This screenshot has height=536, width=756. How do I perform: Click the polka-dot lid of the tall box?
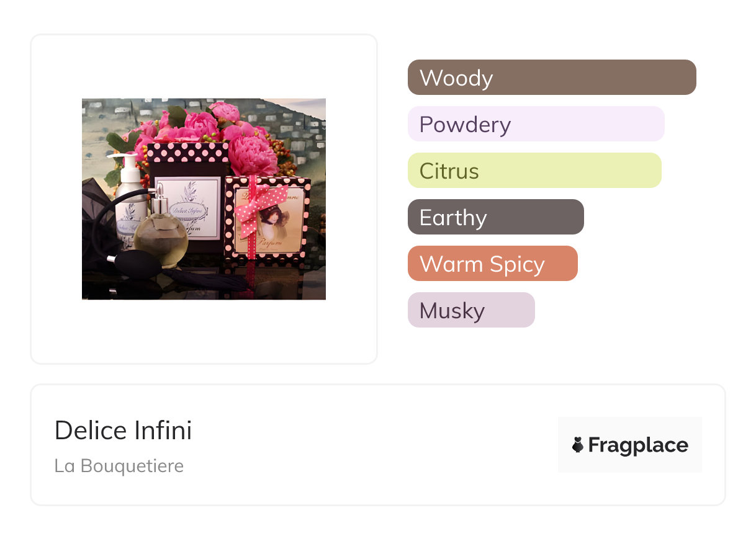pyautogui.click(x=186, y=153)
